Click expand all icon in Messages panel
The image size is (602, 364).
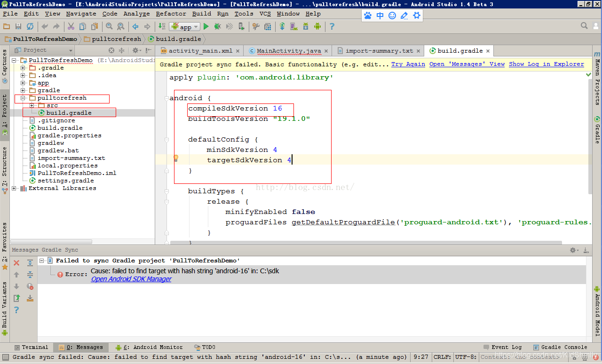click(30, 263)
